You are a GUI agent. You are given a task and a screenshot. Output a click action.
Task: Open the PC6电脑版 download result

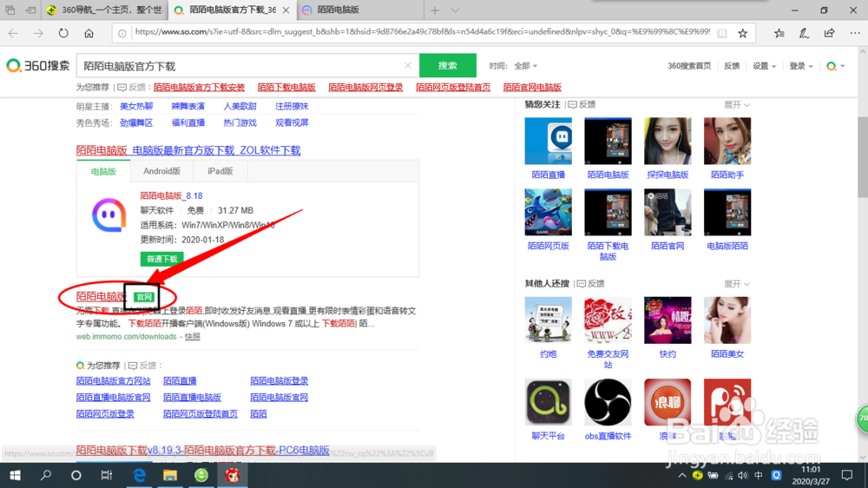[202, 451]
